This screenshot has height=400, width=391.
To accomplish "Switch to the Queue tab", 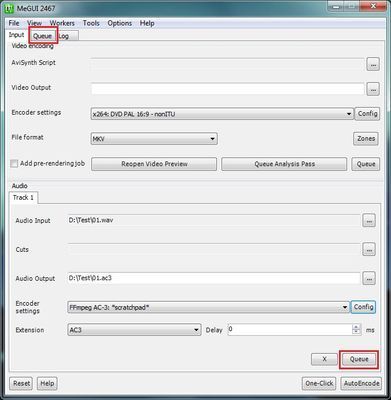I will (x=42, y=36).
